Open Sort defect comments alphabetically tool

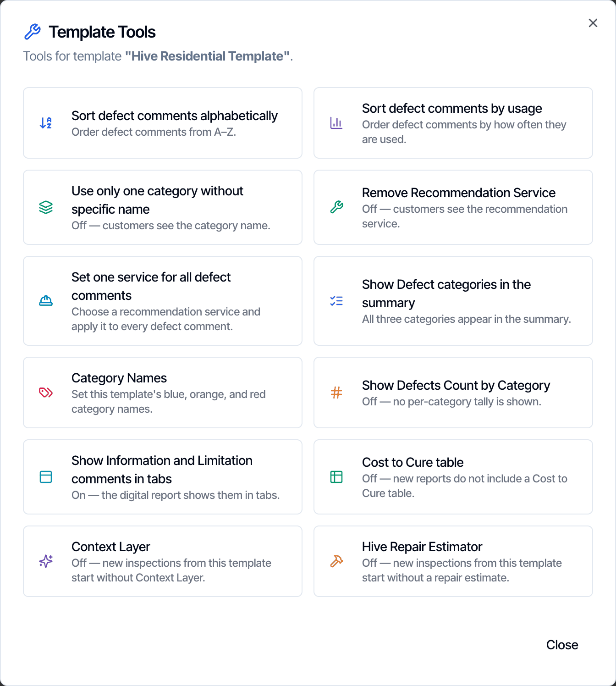pos(163,123)
